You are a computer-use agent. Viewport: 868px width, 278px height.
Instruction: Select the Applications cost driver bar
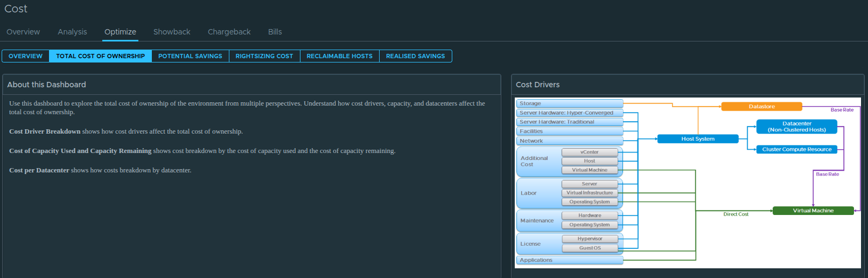(x=569, y=260)
